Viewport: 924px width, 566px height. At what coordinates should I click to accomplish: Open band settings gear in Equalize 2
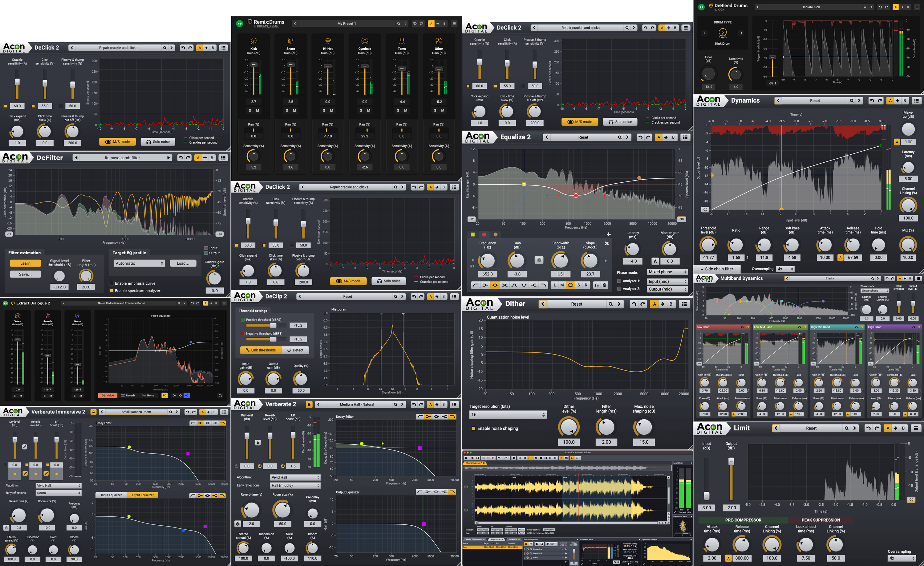point(539,260)
